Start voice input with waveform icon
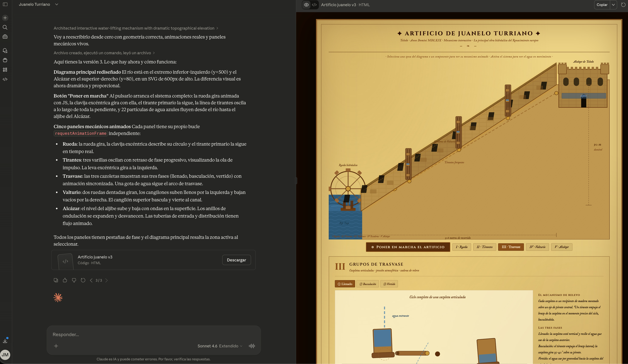Viewport: 628px width, 364px height. [252, 346]
